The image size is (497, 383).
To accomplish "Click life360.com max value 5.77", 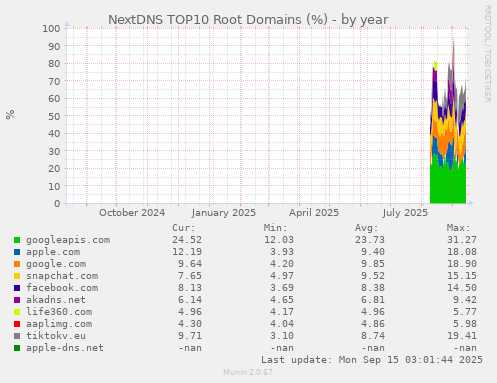I will point(465,312).
